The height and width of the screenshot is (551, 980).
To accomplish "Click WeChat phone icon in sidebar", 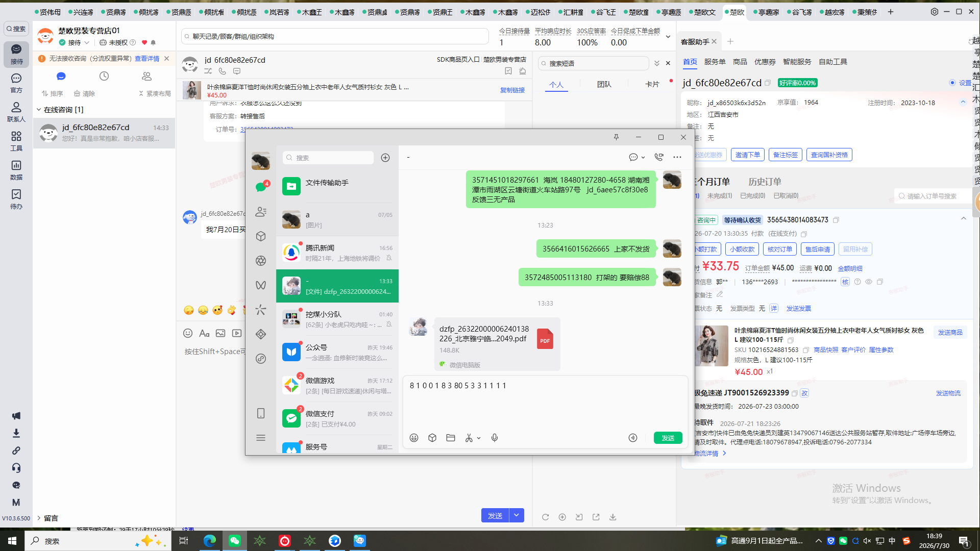I will 261,413.
